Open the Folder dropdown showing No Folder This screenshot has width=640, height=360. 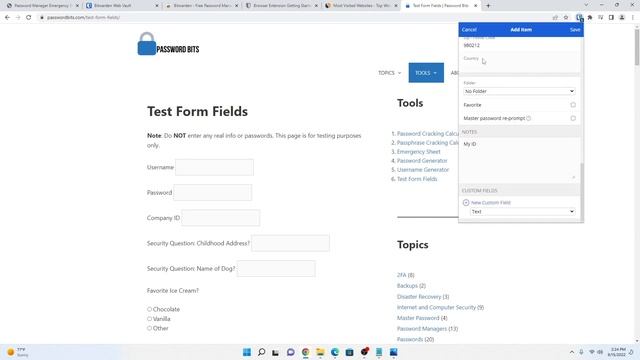[x=519, y=91]
